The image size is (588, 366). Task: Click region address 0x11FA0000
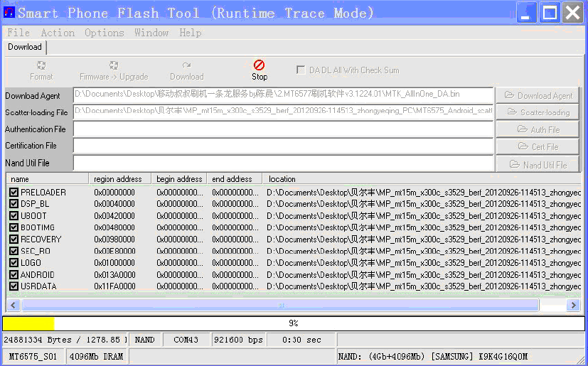point(114,286)
